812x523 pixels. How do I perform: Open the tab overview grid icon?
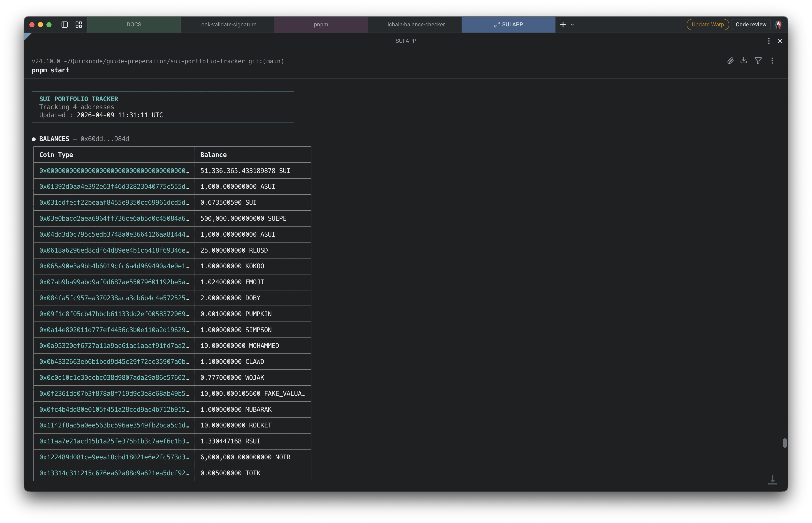(x=79, y=24)
